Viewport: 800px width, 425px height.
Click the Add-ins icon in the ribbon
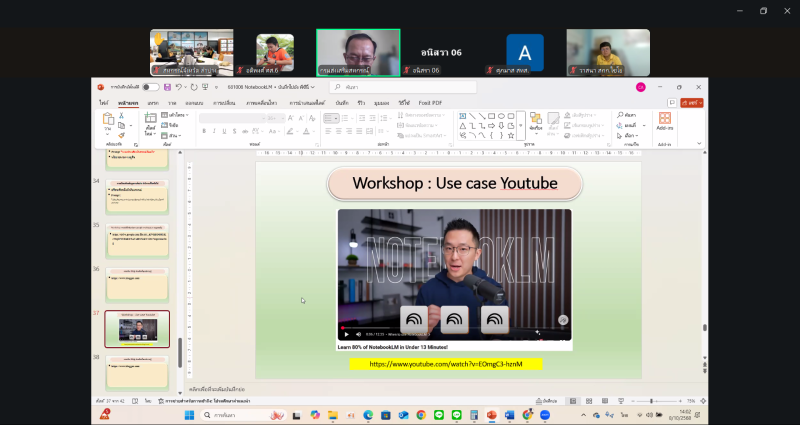[664, 122]
